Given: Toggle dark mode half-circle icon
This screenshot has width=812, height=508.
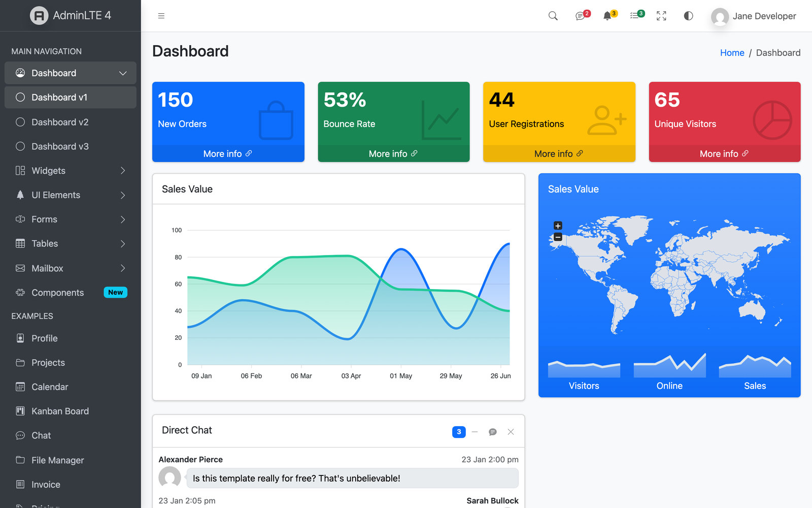Looking at the screenshot, I should tap(688, 16).
